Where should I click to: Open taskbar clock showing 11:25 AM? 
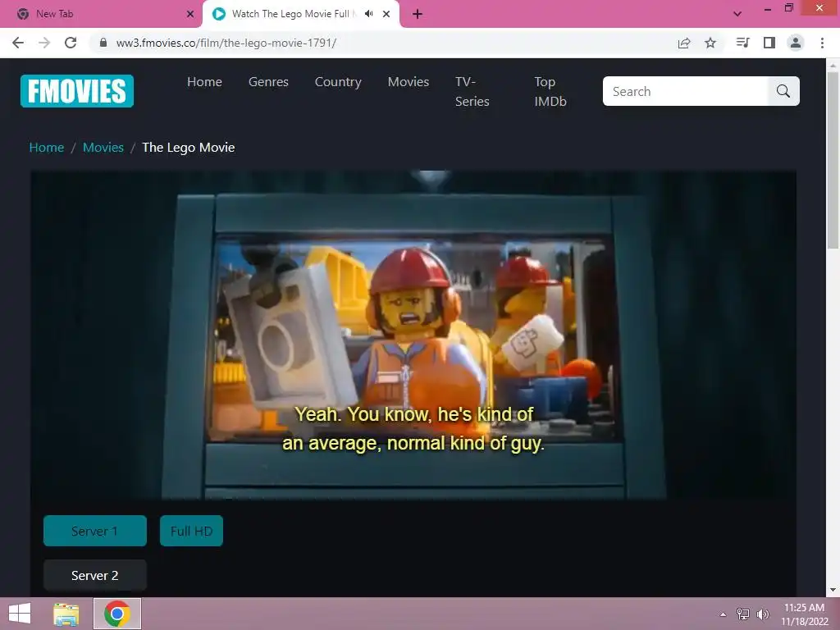pyautogui.click(x=804, y=614)
